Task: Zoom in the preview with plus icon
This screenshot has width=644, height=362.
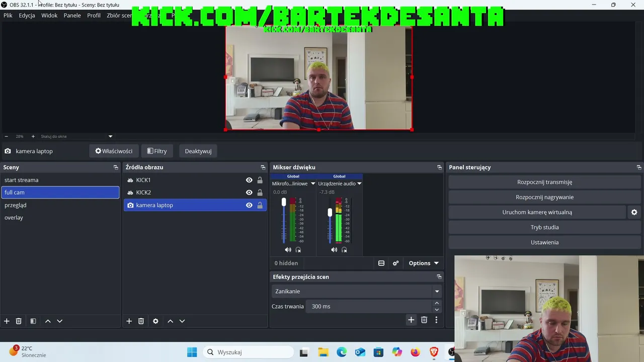Action: pos(33,136)
